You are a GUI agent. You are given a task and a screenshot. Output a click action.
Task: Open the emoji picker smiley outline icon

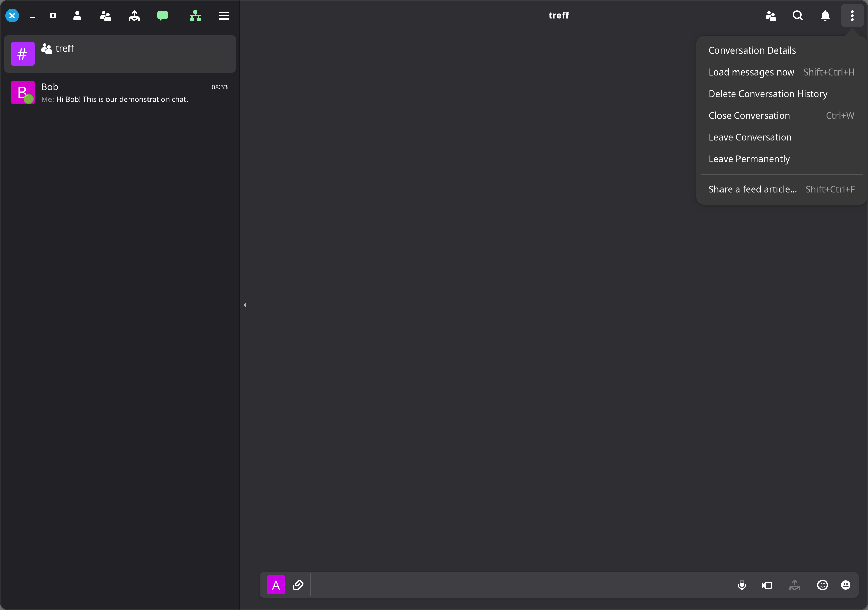(822, 585)
